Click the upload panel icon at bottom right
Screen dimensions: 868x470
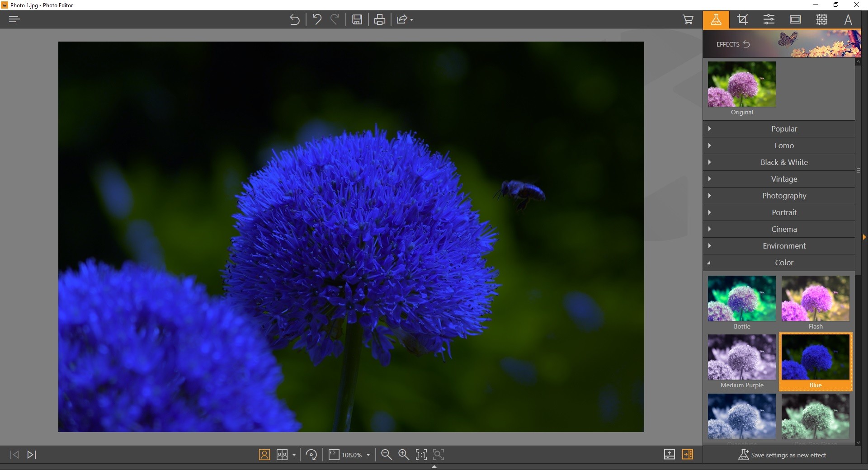coord(670,455)
